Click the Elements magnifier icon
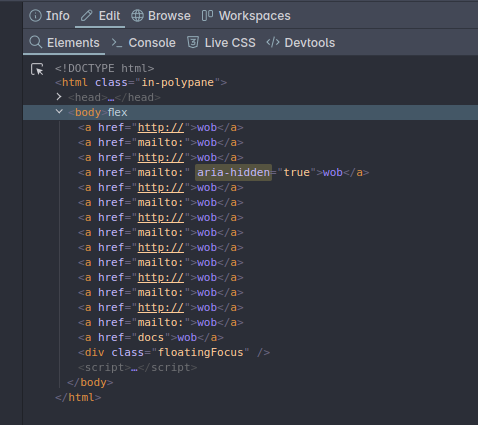 [x=36, y=42]
